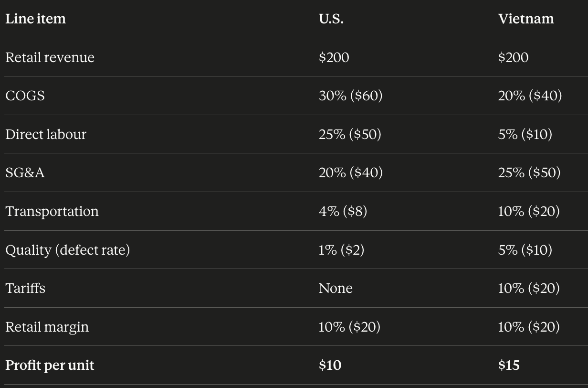Click the SG&A row label

pyautogui.click(x=25, y=172)
